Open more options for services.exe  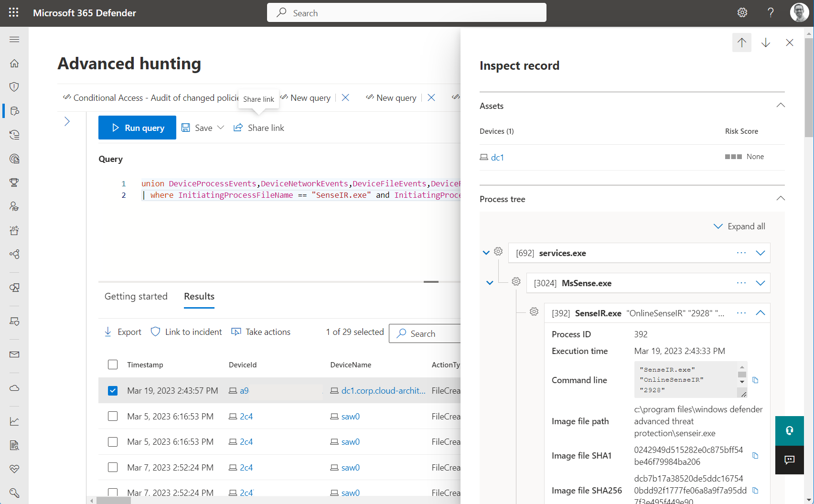[741, 253]
